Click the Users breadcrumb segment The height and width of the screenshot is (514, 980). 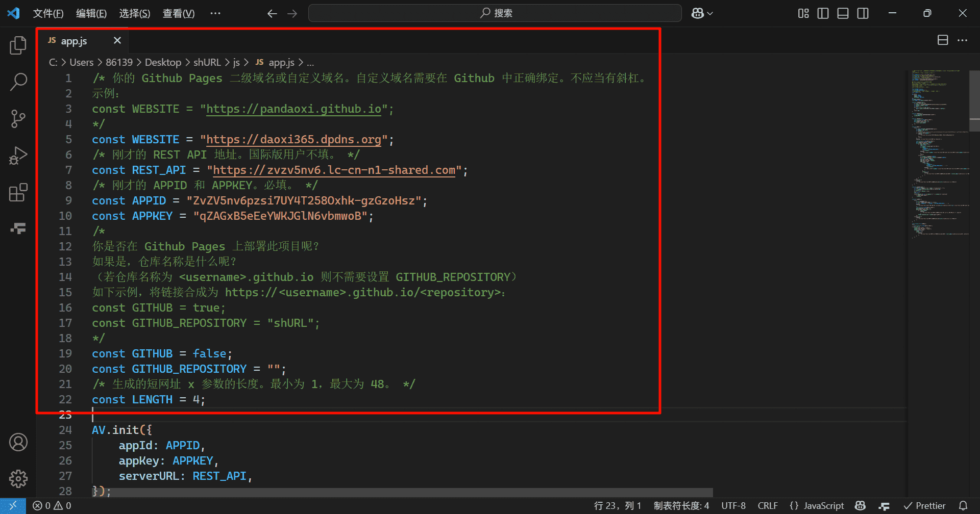[81, 62]
